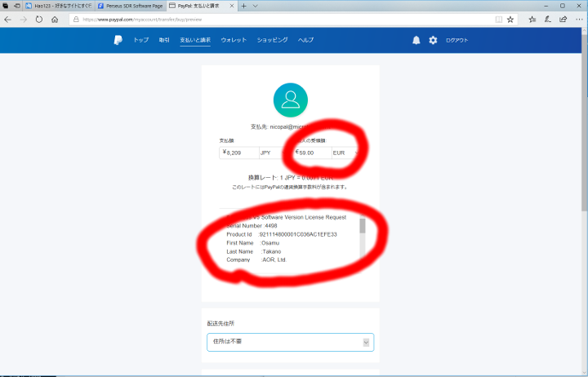
Task: Click the web notes pen icon
Action: [548, 20]
